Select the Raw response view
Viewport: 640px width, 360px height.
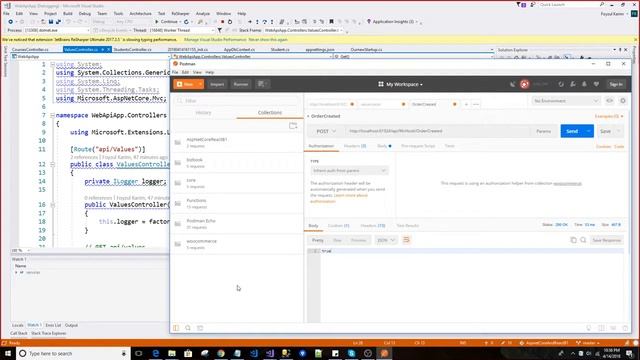pyautogui.click(x=337, y=240)
